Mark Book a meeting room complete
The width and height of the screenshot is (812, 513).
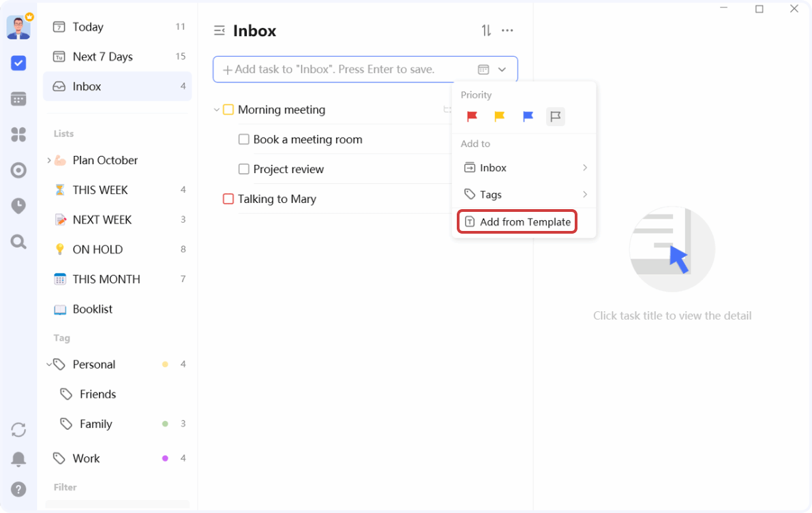[x=243, y=140]
